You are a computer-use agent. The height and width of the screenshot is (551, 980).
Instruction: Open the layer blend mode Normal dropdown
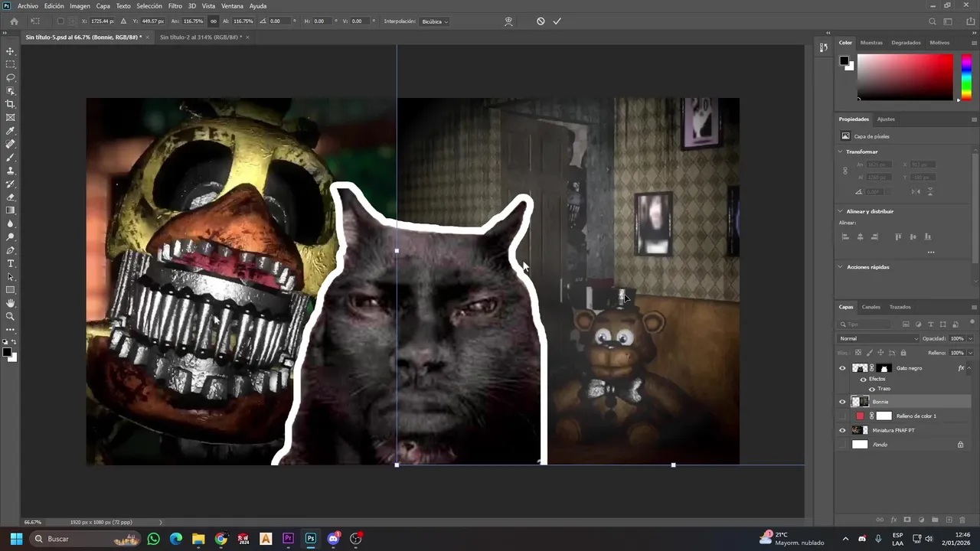coord(878,338)
